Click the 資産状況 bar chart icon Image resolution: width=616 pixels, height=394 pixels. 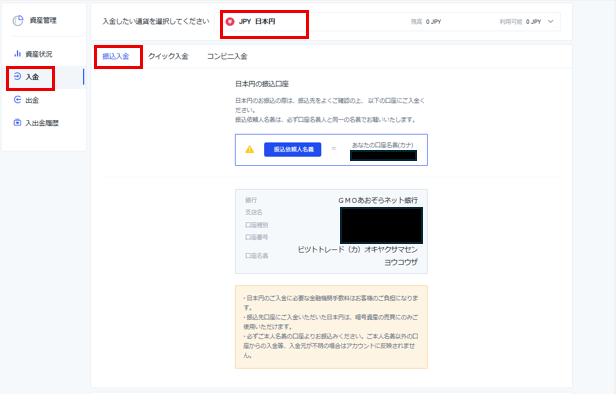(17, 53)
